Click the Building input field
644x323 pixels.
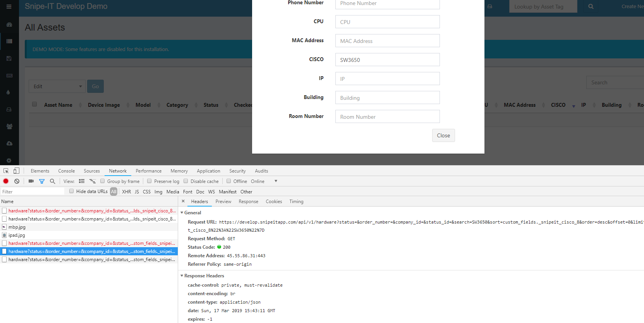[x=387, y=97]
